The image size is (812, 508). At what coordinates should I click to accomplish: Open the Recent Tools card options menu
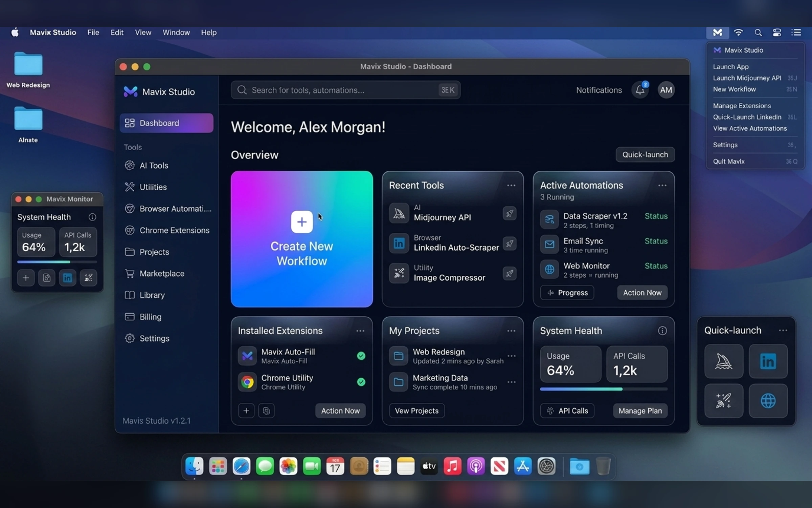point(511,186)
